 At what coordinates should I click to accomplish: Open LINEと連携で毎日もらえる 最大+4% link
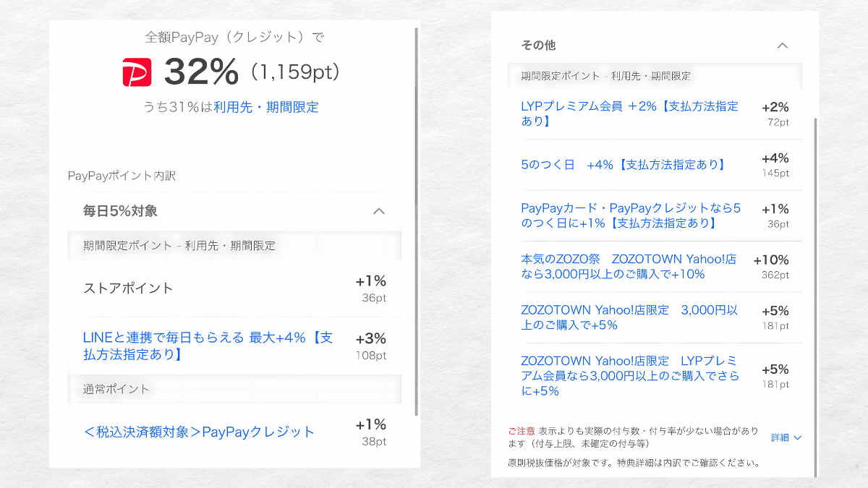[x=208, y=346]
